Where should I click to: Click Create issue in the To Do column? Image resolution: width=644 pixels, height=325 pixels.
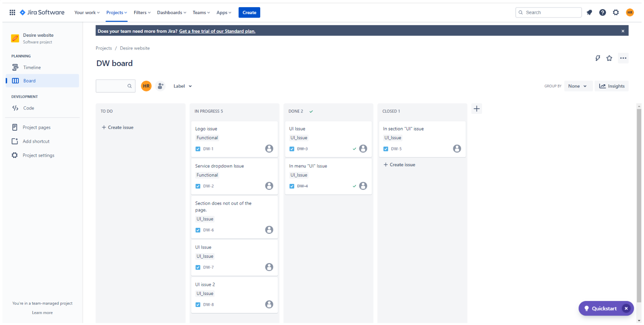[118, 128]
